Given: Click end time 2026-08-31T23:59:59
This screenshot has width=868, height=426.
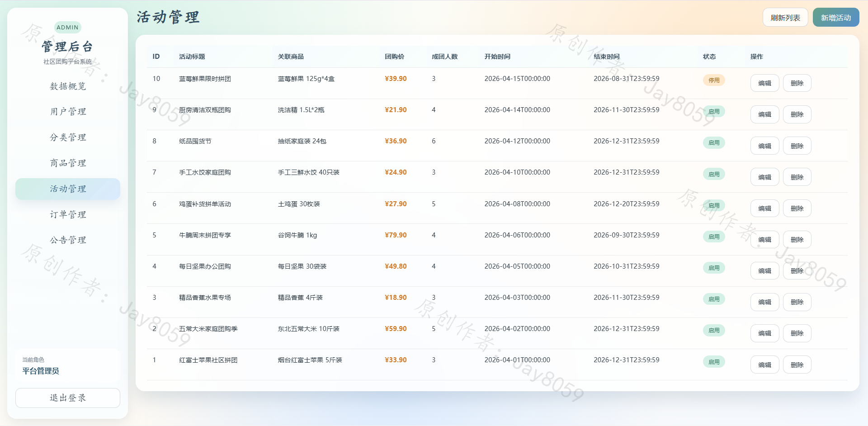Looking at the screenshot, I should (627, 79).
